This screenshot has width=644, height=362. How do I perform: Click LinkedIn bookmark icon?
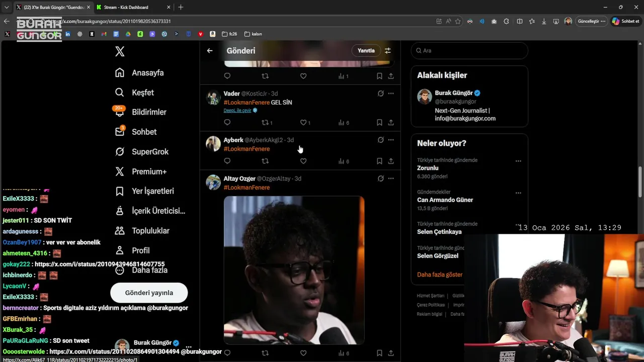tap(67, 34)
